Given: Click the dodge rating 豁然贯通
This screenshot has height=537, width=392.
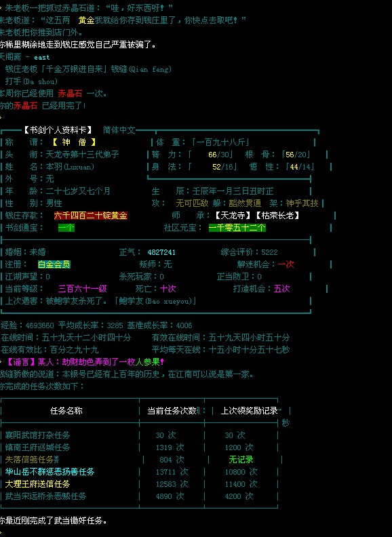Looking at the screenshot, I should (245, 203).
